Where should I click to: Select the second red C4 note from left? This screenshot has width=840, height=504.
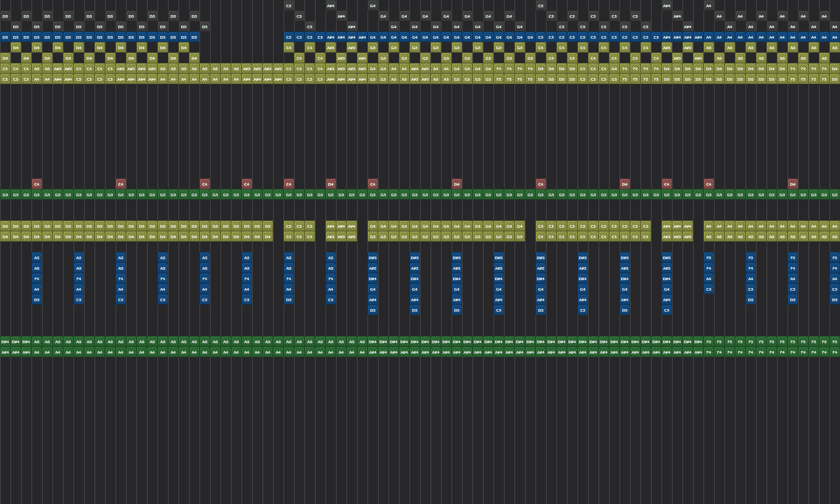point(121,184)
